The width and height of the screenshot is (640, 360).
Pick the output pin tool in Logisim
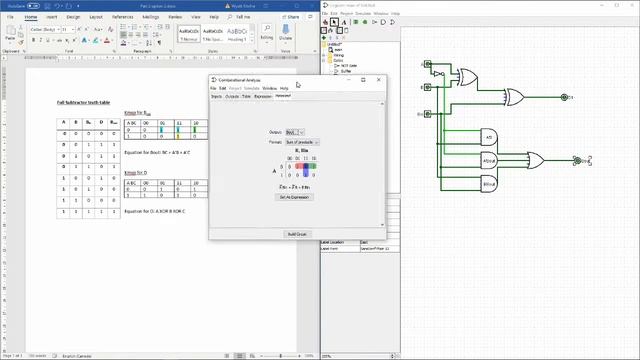point(365,22)
